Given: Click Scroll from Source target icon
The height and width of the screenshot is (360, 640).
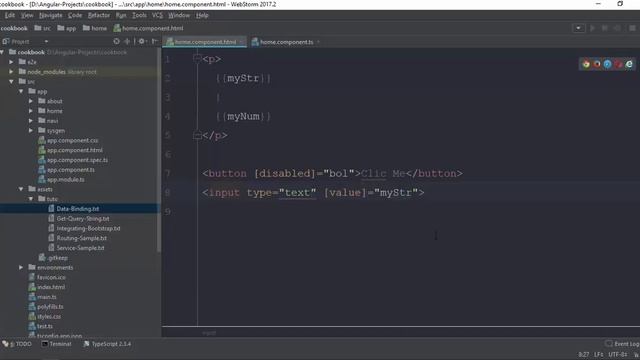Looking at the screenshot, I should pos(116,41).
